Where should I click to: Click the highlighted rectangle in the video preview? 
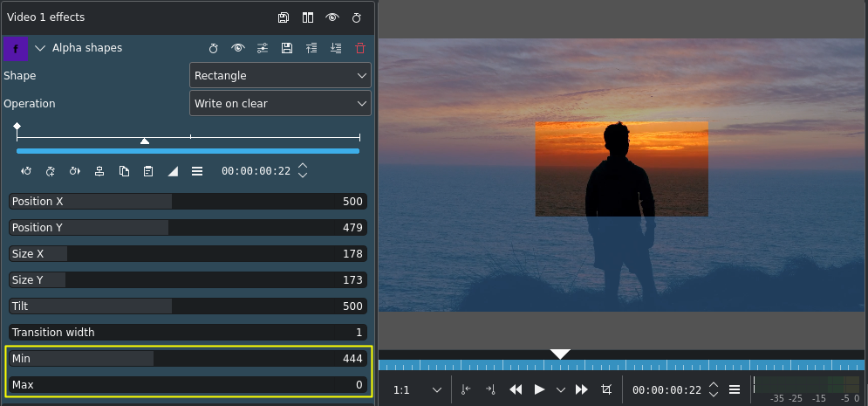(x=622, y=169)
